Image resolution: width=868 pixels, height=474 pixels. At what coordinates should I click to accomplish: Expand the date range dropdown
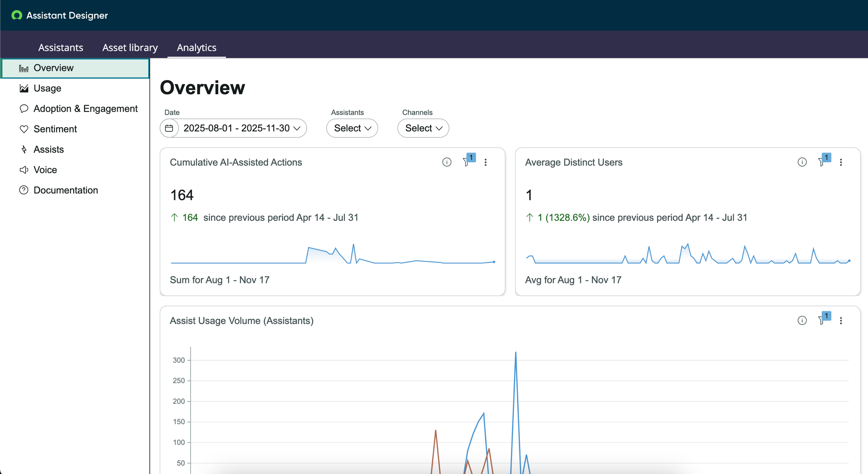pyautogui.click(x=242, y=128)
